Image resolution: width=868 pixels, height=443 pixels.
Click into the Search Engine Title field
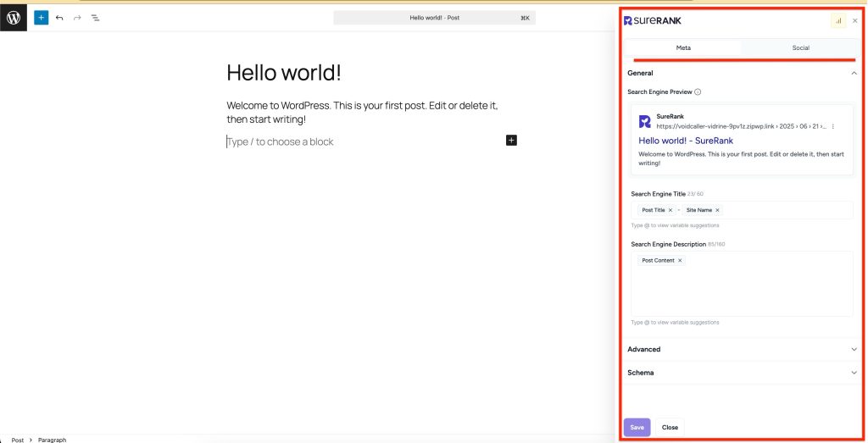pyautogui.click(x=742, y=210)
